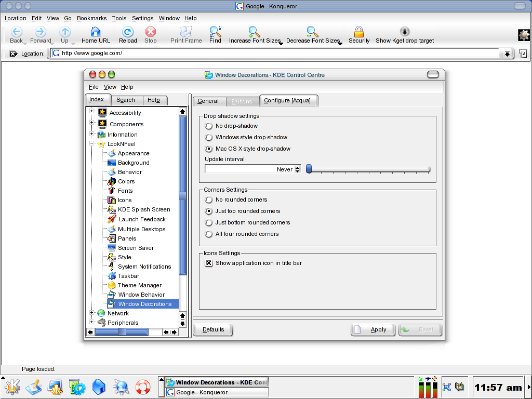Click the 11:57 am clock

(x=498, y=387)
